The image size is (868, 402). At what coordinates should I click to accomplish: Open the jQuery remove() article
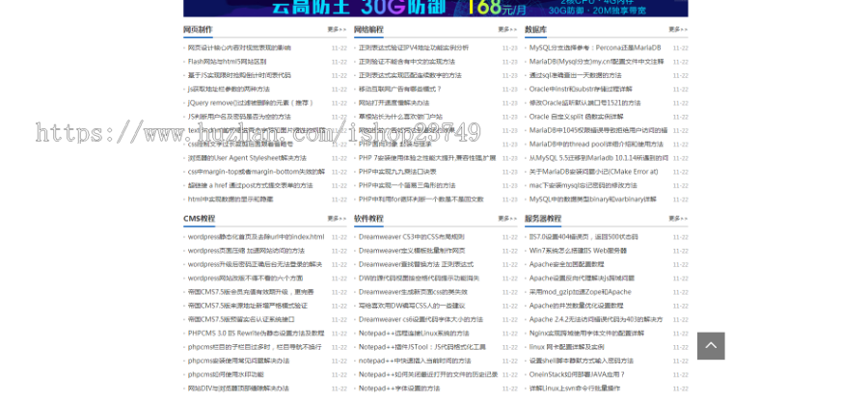click(x=251, y=103)
